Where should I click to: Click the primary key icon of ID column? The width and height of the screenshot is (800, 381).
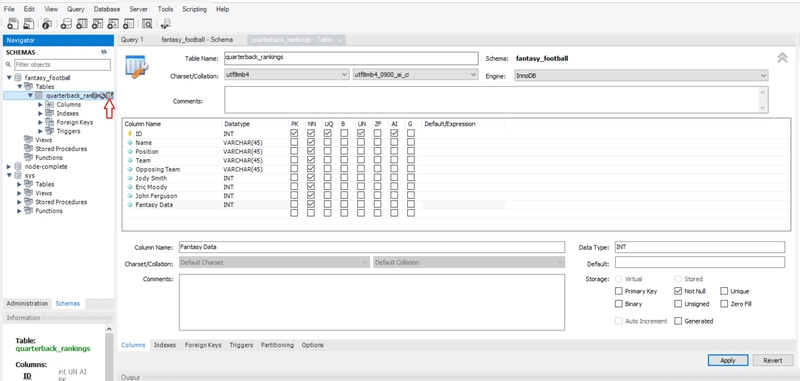[130, 134]
